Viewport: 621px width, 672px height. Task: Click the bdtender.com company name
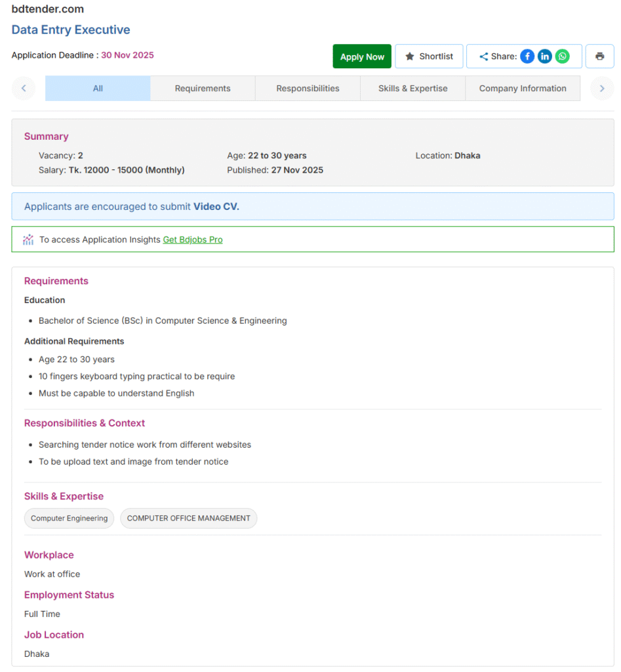tap(47, 9)
